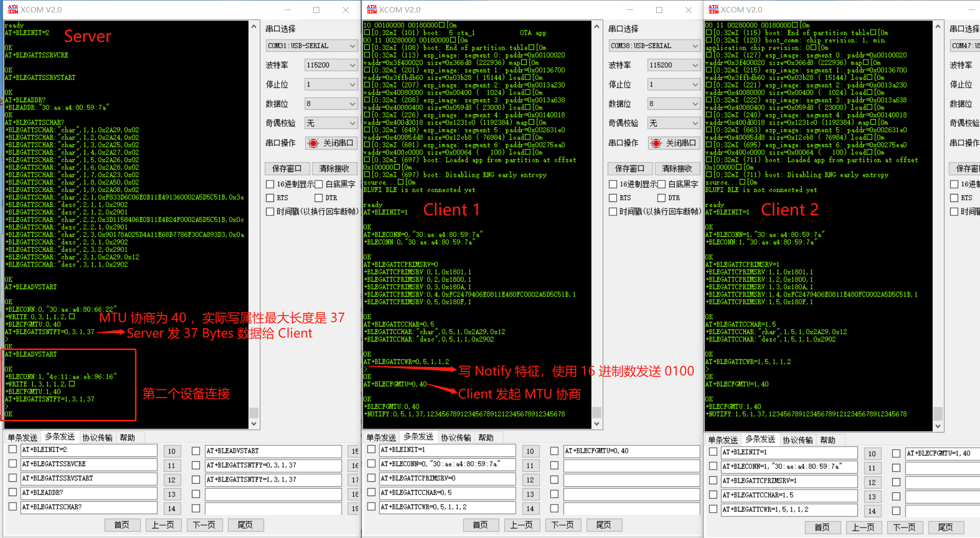Click 上一页 button in Server window
This screenshot has width=980, height=538.
coord(163,525)
